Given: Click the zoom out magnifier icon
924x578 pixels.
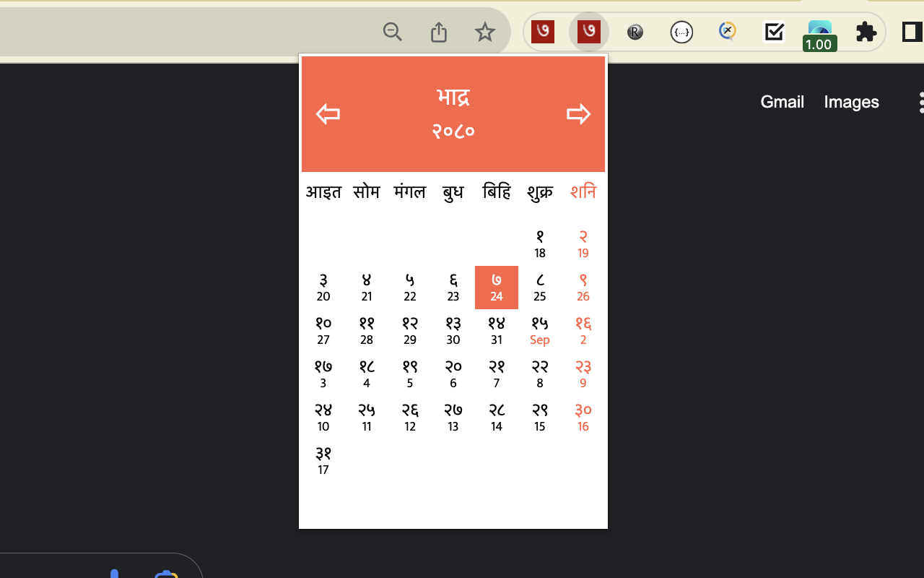Looking at the screenshot, I should [x=393, y=32].
